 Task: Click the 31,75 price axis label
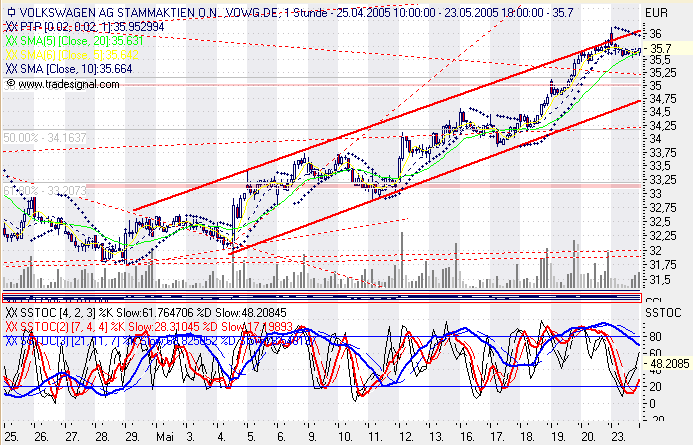tap(663, 265)
